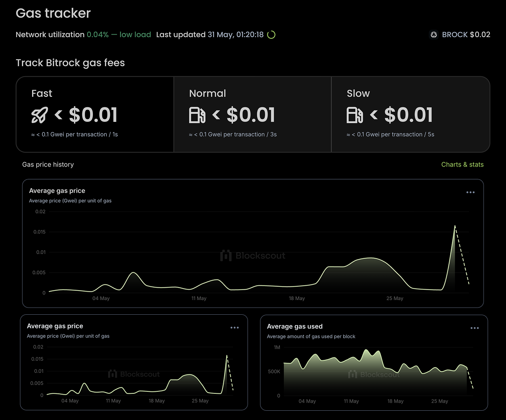
Task: Click the Average gas used chart title
Action: [295, 326]
